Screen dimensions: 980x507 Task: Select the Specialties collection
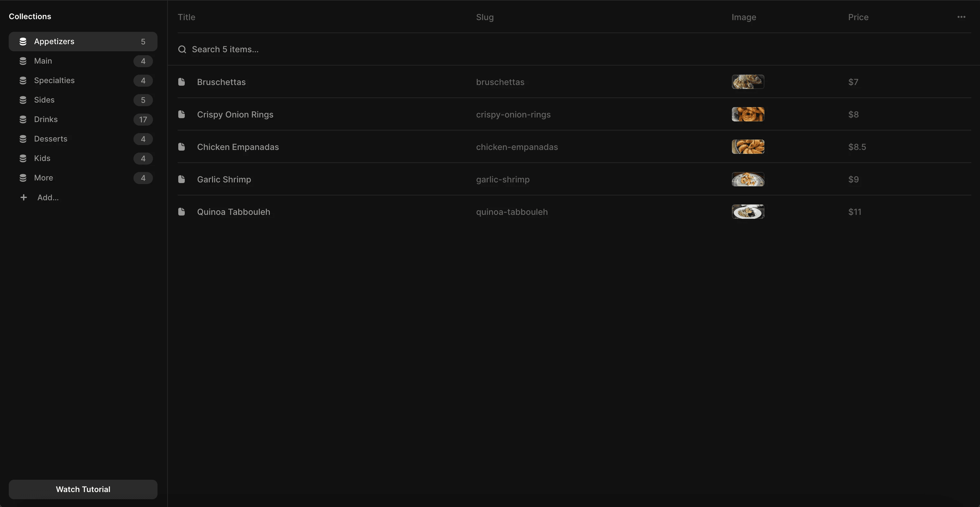[55, 80]
